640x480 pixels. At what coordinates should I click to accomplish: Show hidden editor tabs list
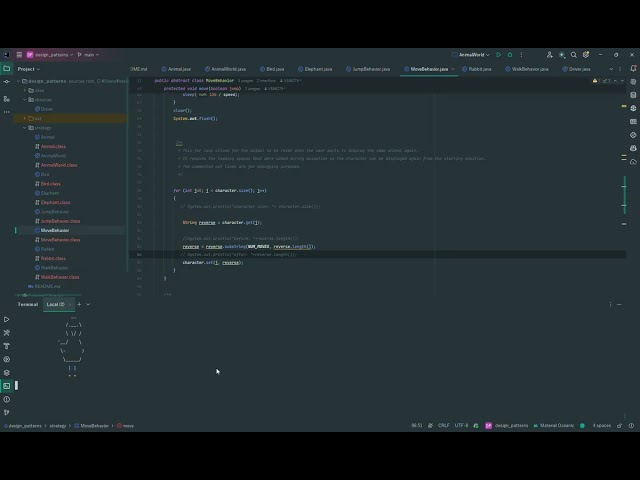click(x=611, y=69)
